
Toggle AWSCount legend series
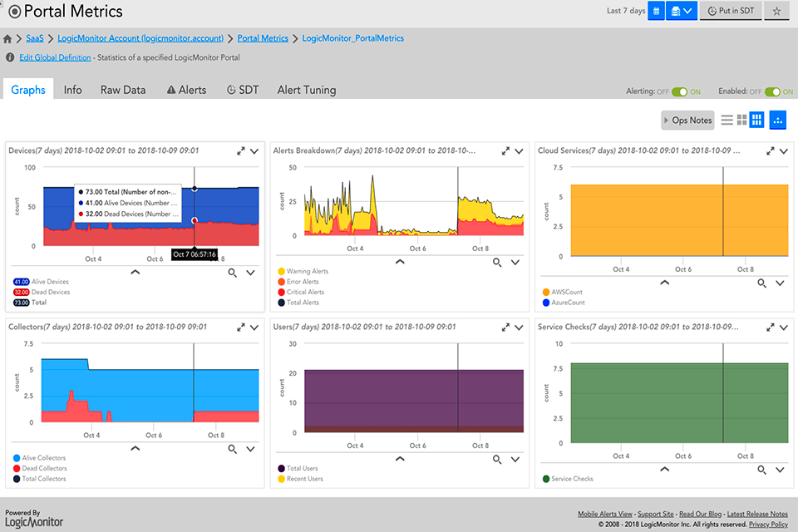click(563, 293)
